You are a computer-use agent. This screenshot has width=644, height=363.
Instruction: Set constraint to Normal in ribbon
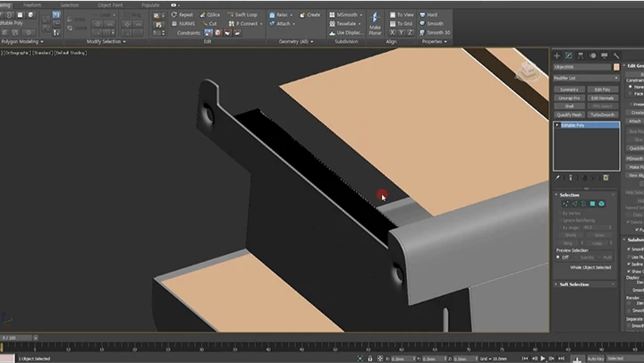tap(237, 32)
